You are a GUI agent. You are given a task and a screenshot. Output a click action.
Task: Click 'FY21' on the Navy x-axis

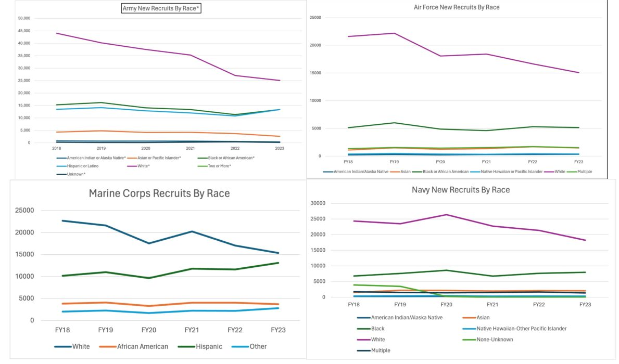click(x=492, y=304)
